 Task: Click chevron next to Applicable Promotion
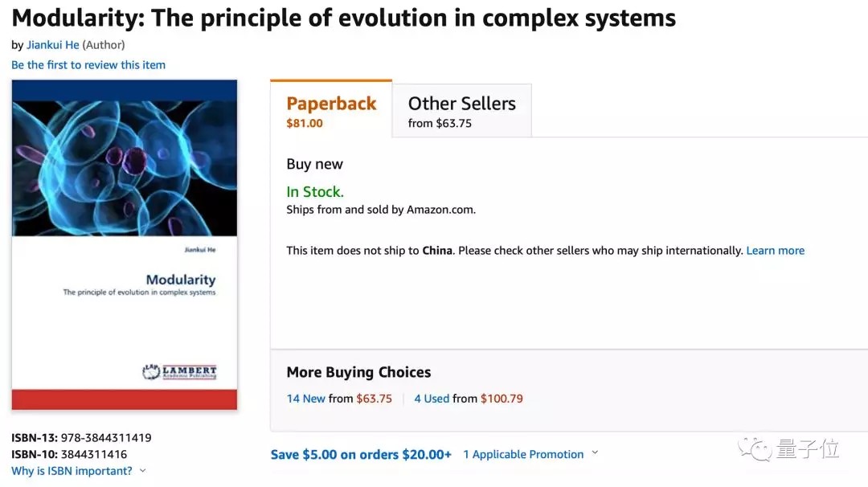tap(595, 453)
